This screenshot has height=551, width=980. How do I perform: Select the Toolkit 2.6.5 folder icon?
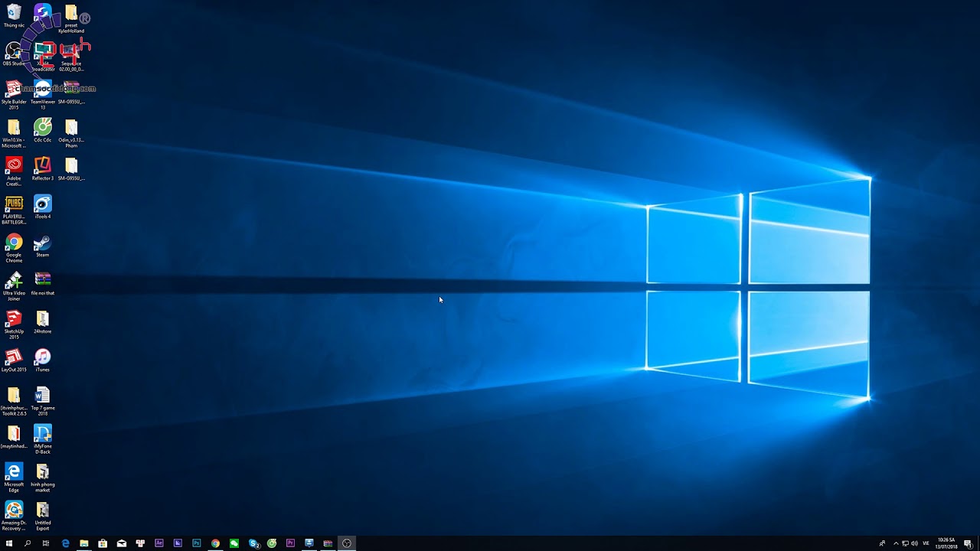point(14,402)
